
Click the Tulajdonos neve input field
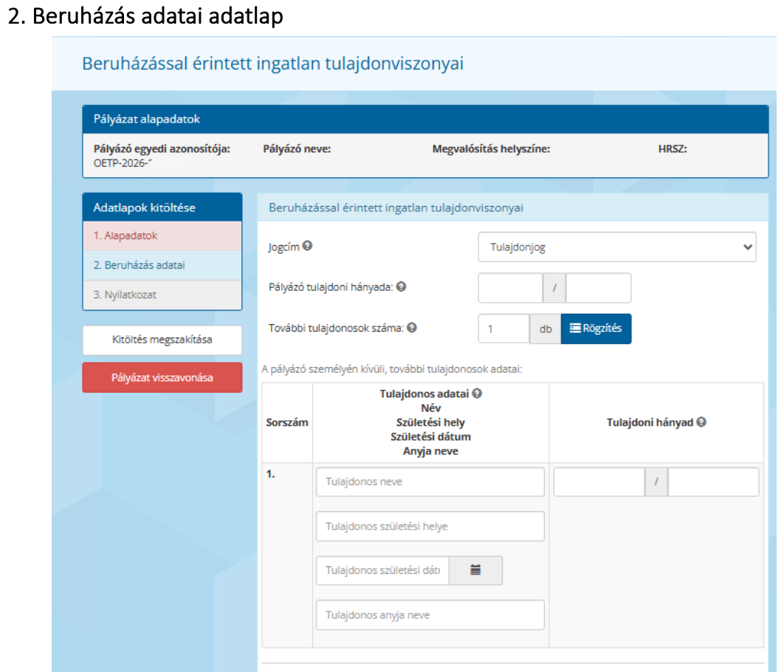[430, 481]
